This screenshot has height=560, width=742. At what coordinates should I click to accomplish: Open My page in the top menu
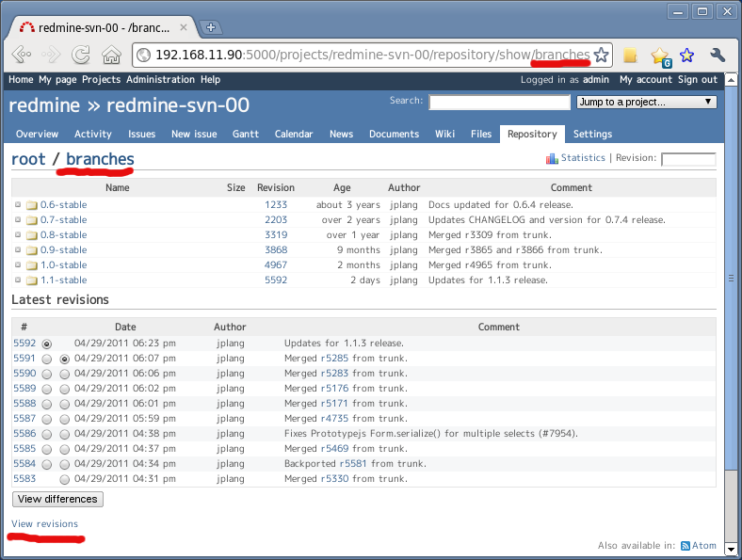point(57,79)
